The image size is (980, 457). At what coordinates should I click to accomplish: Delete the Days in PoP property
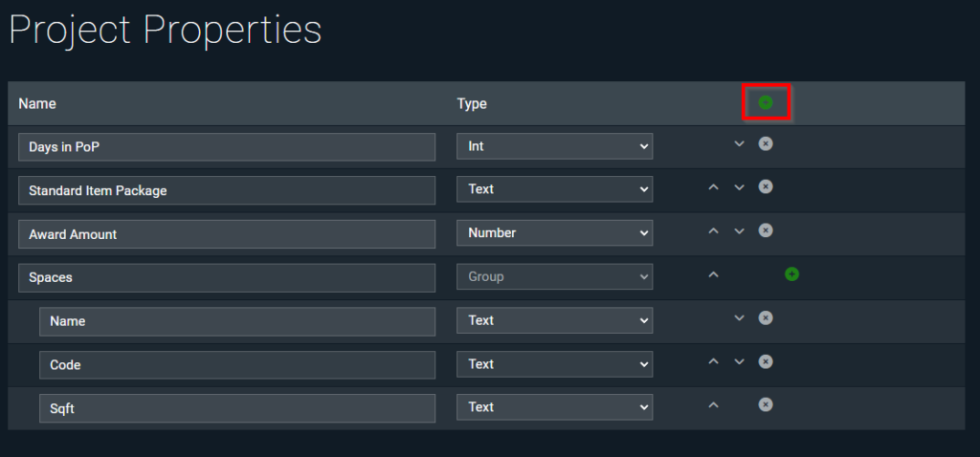tap(766, 143)
